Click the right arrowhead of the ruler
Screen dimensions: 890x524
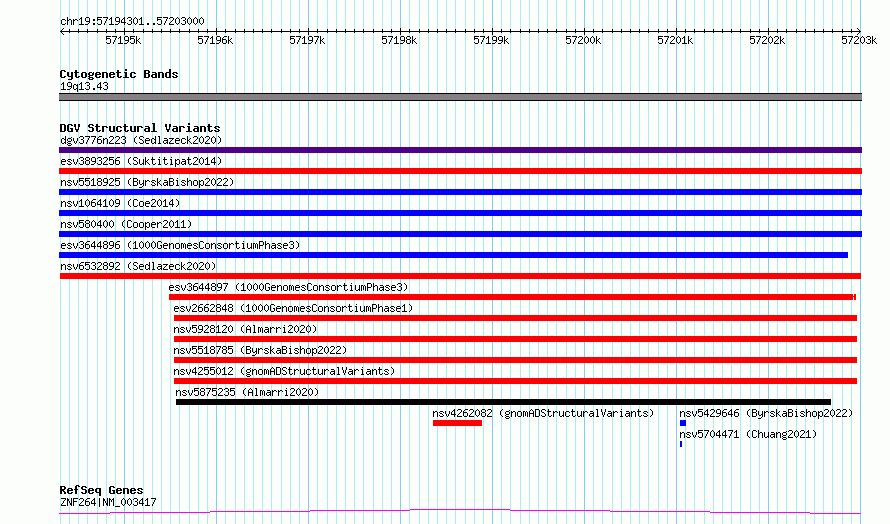(x=859, y=31)
